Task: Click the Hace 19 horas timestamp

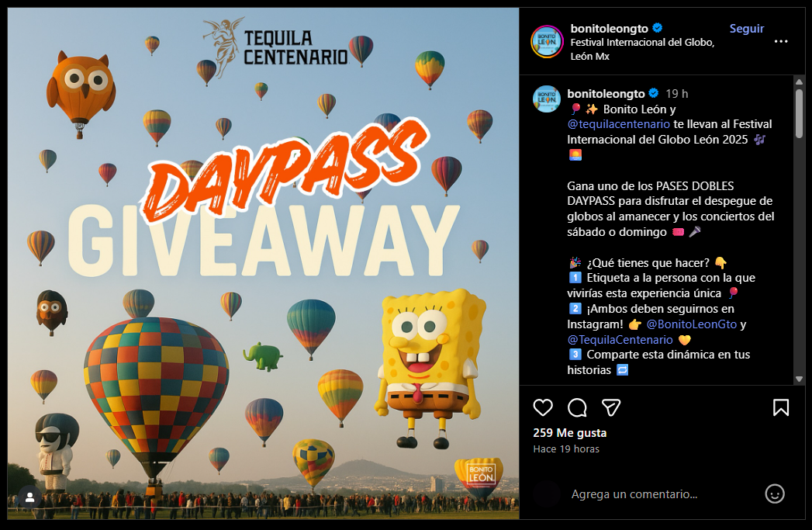Action: pos(566,449)
